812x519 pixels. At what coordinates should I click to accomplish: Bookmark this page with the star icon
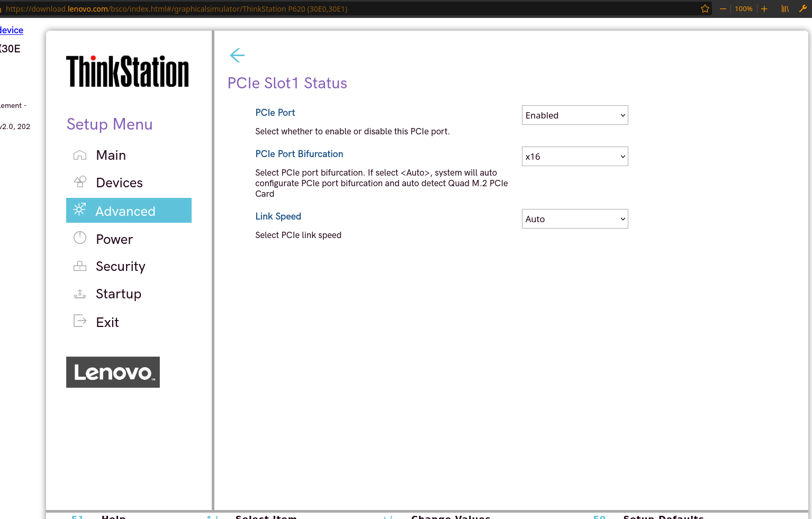coord(705,8)
